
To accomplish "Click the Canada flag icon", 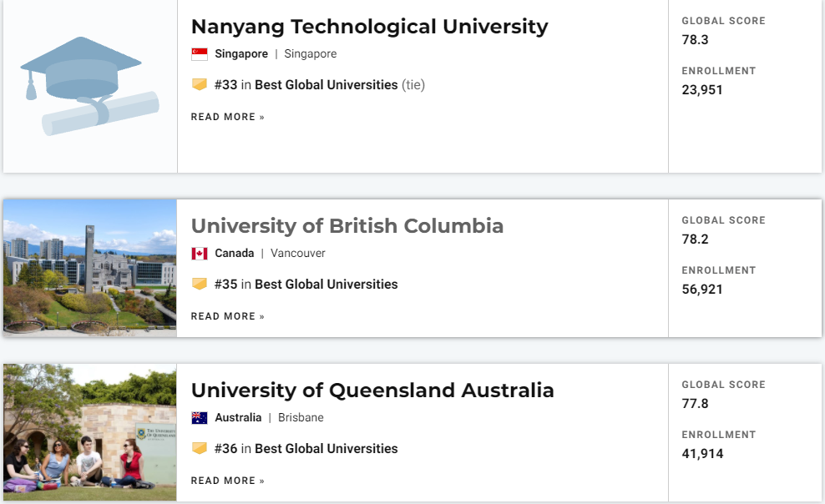I will point(200,254).
